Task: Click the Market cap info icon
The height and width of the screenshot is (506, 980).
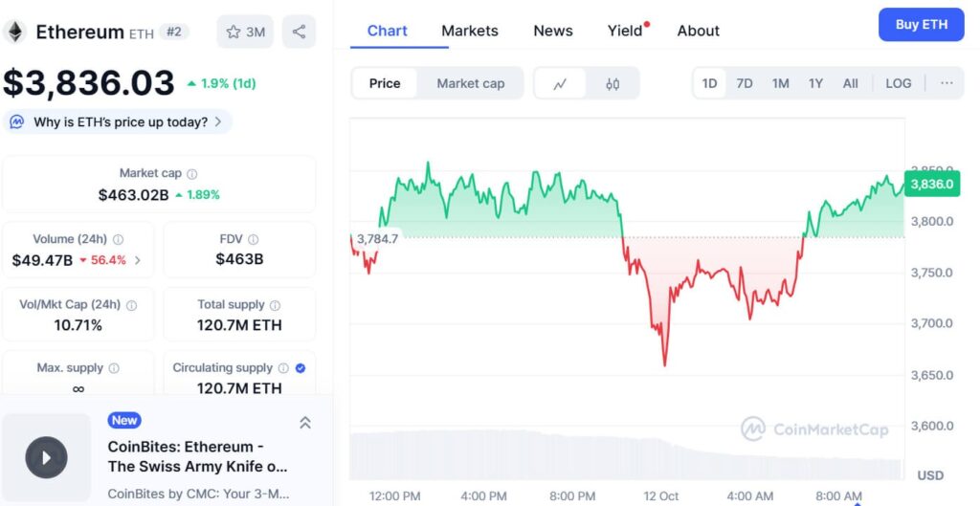Action: tap(192, 174)
